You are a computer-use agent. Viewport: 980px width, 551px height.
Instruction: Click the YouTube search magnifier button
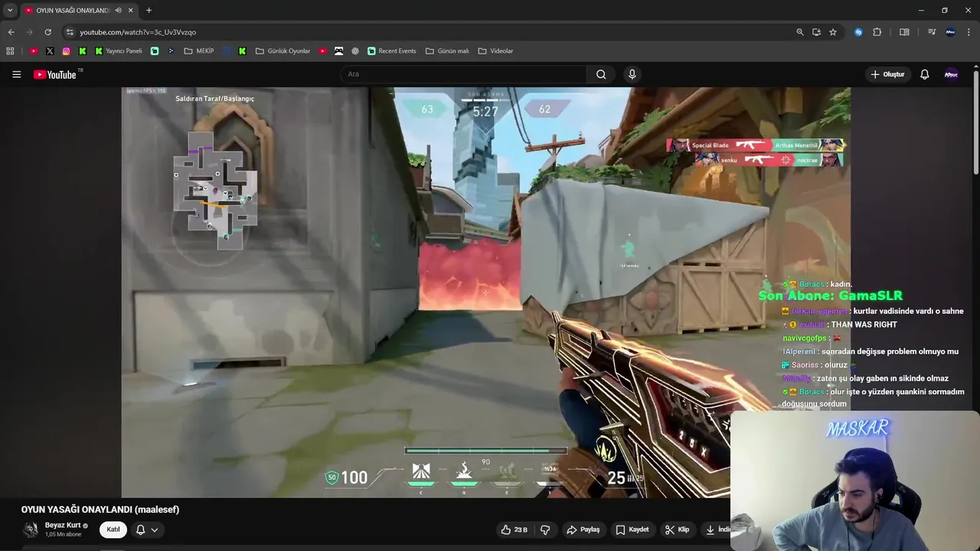(x=601, y=74)
